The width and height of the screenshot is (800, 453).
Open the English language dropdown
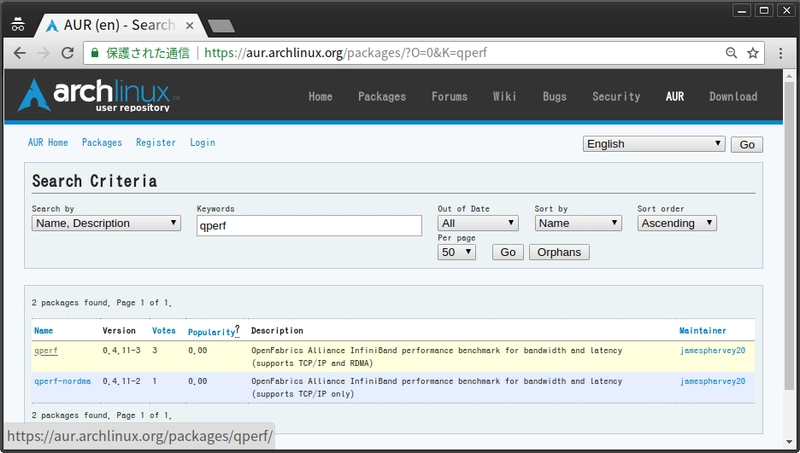(x=654, y=144)
